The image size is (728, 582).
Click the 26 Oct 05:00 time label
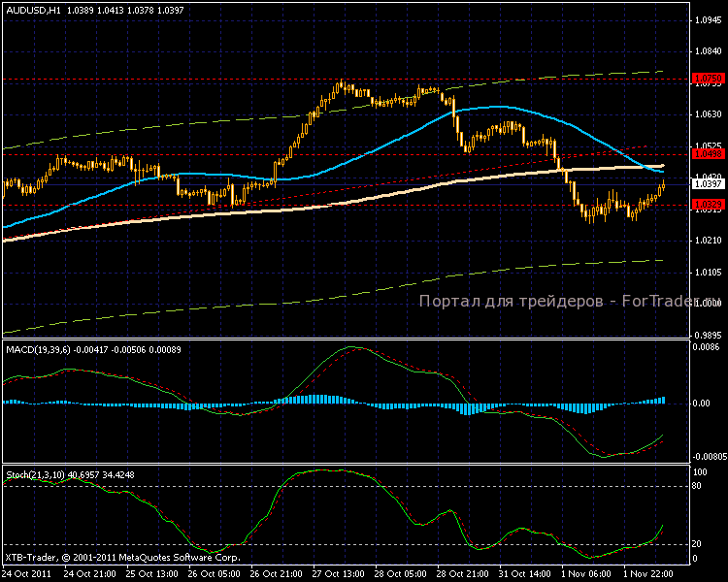click(215, 574)
